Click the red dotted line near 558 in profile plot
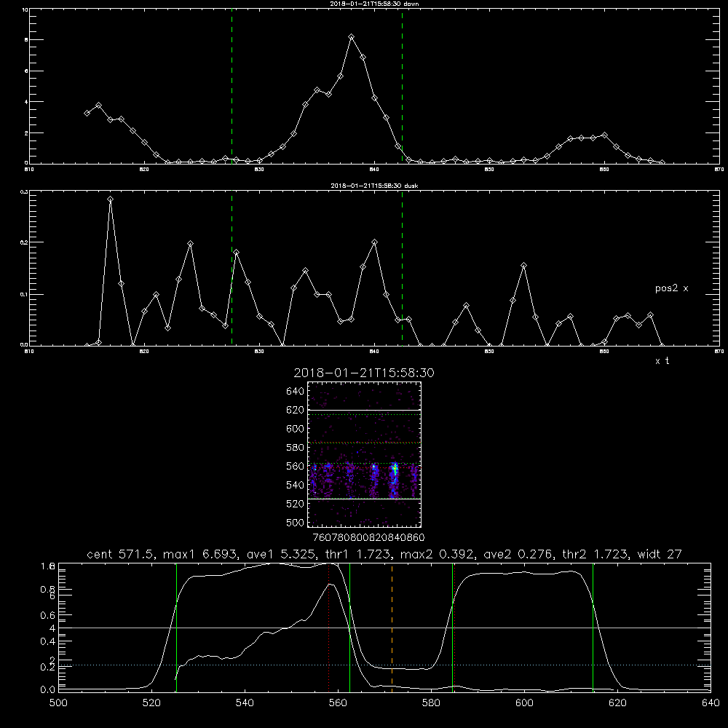Image resolution: width=728 pixels, height=728 pixels. tap(329, 628)
